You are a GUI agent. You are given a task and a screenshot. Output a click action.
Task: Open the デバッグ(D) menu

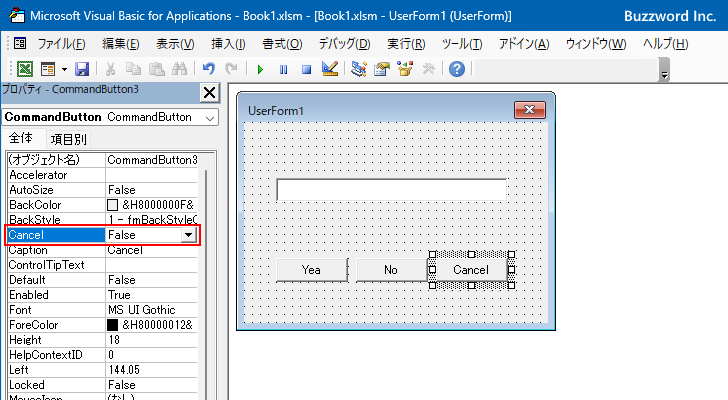344,44
